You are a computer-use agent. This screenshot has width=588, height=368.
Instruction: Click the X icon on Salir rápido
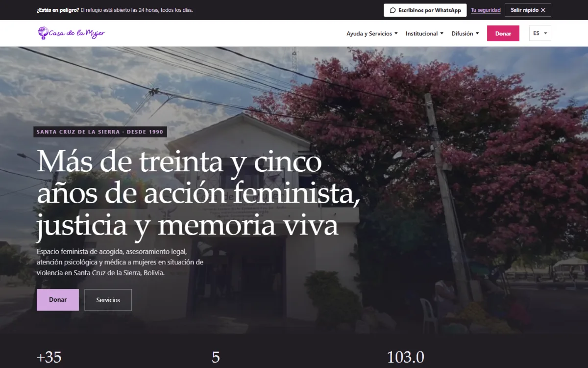[x=543, y=10]
